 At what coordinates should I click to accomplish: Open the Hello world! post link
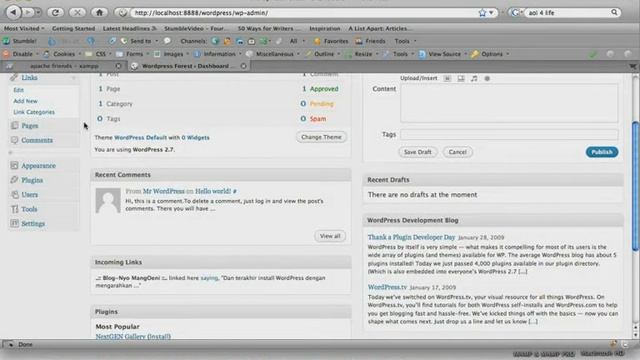(x=213, y=191)
